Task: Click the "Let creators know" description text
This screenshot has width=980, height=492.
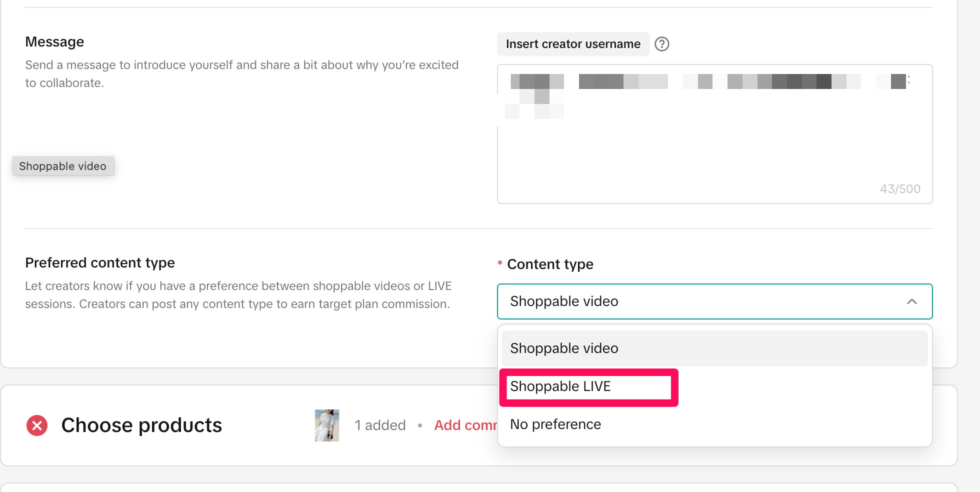Action: point(238,295)
